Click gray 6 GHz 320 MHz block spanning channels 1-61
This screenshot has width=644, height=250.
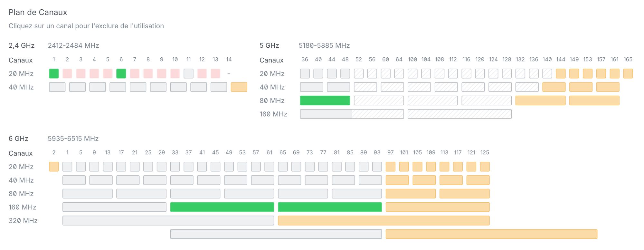(168, 221)
